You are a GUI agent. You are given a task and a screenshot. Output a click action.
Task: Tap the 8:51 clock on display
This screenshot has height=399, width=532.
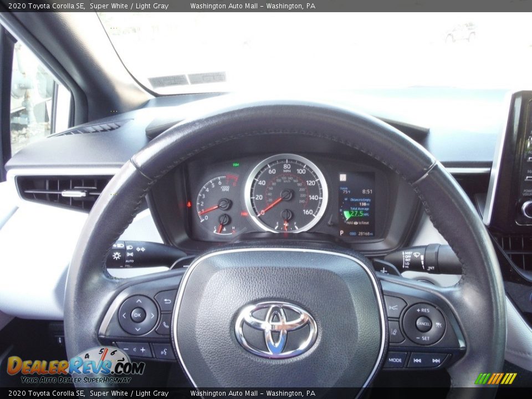[367, 192]
